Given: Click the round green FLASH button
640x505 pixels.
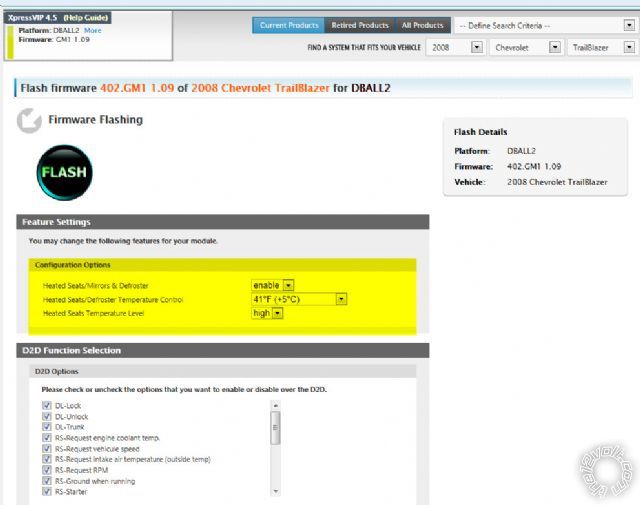Looking at the screenshot, I should click(x=64, y=172).
